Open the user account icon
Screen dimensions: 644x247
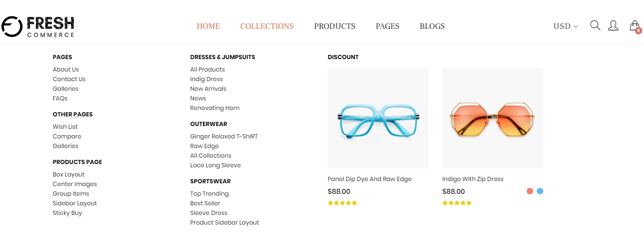coord(613,26)
